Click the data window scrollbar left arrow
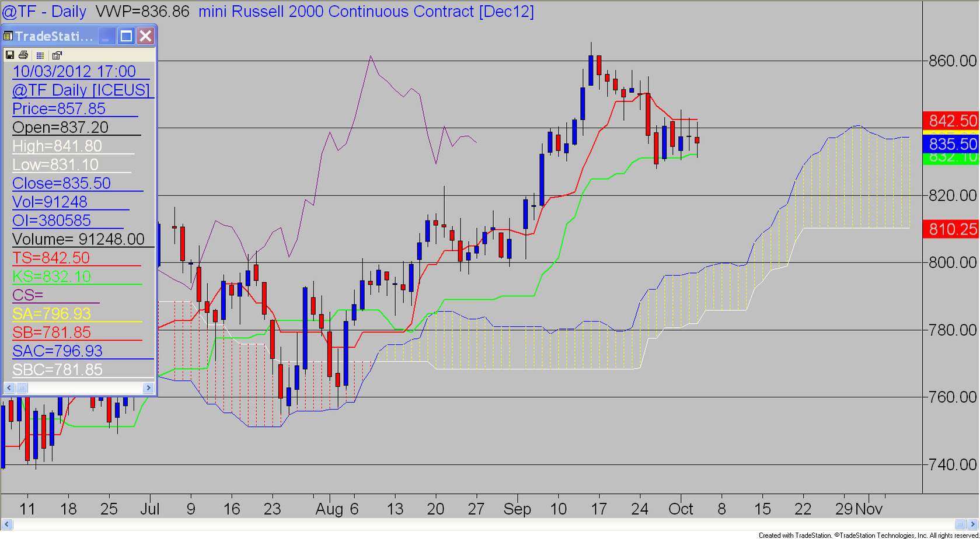This screenshot has height=539, width=980. coord(9,387)
